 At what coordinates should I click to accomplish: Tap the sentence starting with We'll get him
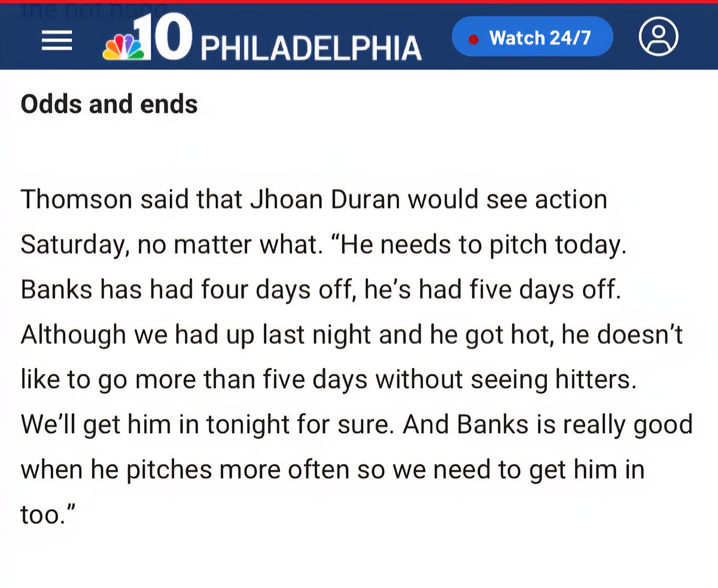208,425
